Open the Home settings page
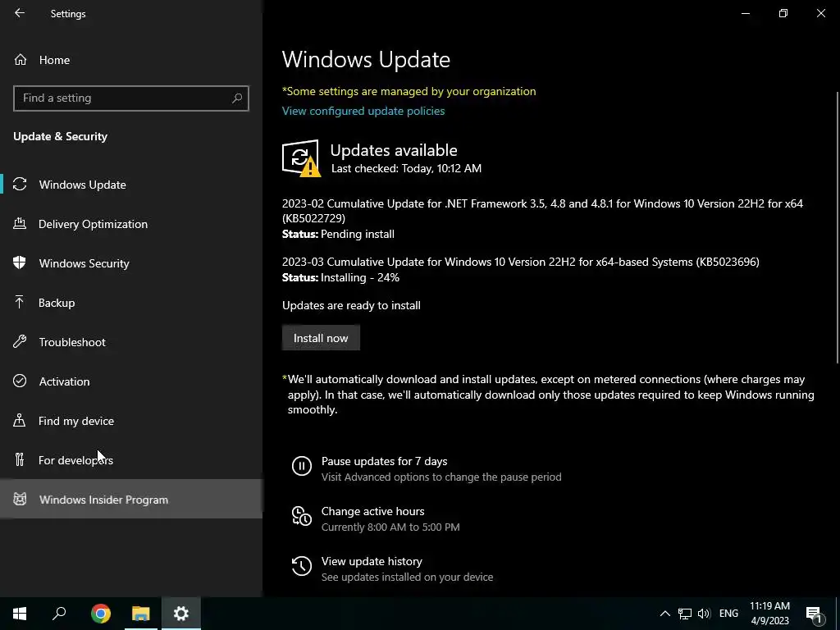 (x=131, y=60)
